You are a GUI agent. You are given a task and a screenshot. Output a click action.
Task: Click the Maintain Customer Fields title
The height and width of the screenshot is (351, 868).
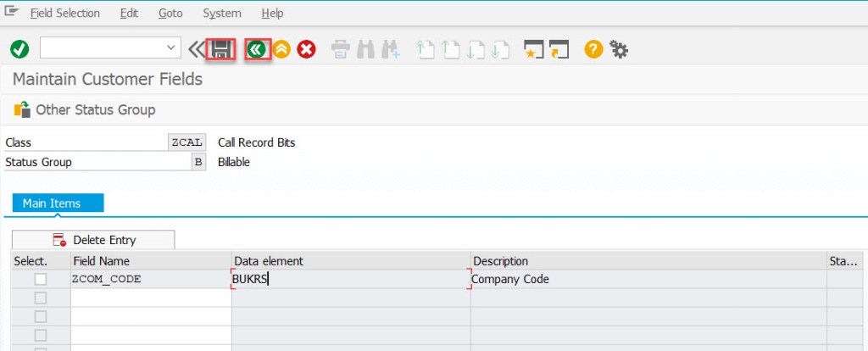coord(108,79)
